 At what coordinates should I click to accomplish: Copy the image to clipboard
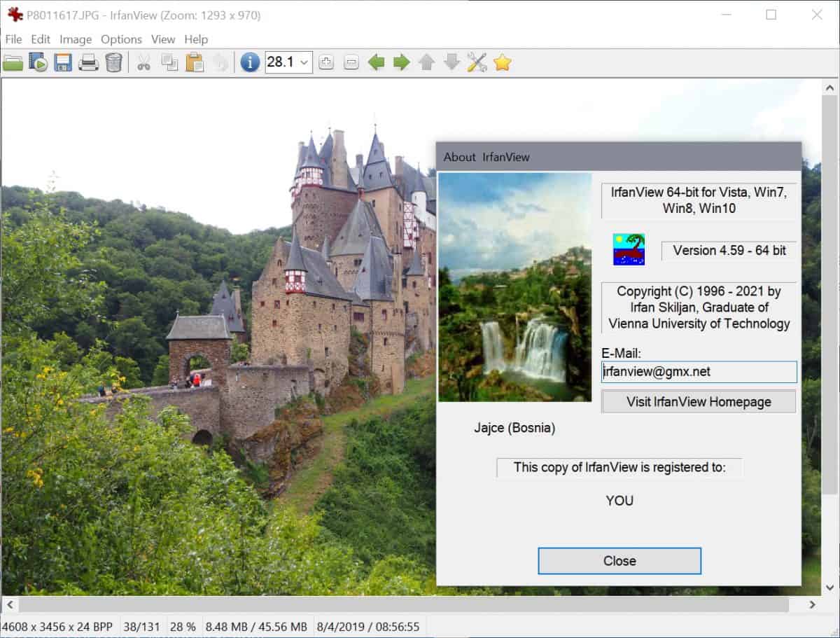click(170, 62)
